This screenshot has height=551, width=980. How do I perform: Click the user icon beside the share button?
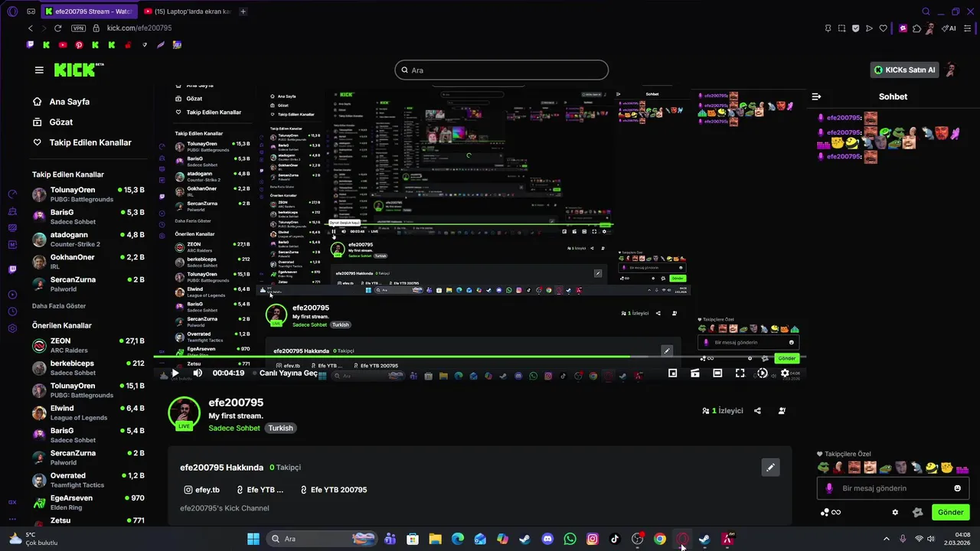[x=782, y=411]
